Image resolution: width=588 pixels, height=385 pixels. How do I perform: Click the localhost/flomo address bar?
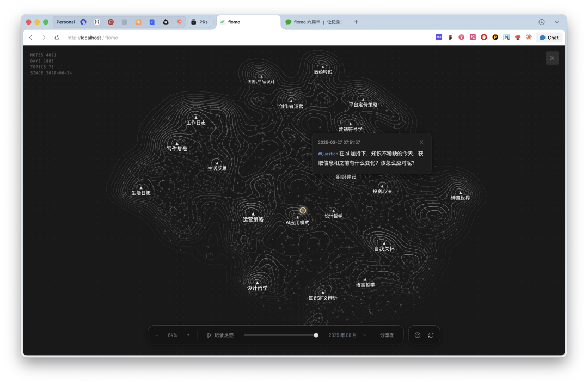[x=92, y=38]
